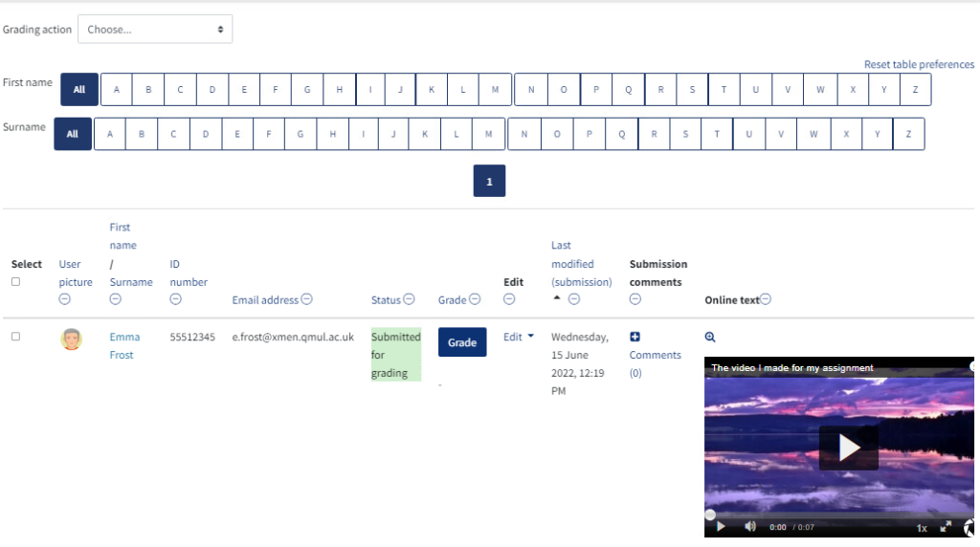Sort by ID number column header

tap(189, 273)
